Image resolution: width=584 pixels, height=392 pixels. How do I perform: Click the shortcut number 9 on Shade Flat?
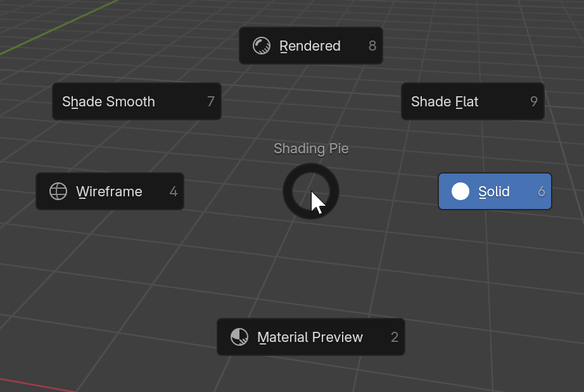pos(534,101)
